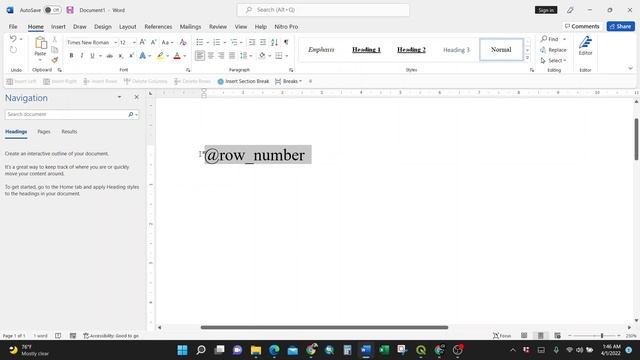Image resolution: width=640 pixels, height=360 pixels.
Task: Click the Undo arrow icon
Action: (x=13, y=39)
